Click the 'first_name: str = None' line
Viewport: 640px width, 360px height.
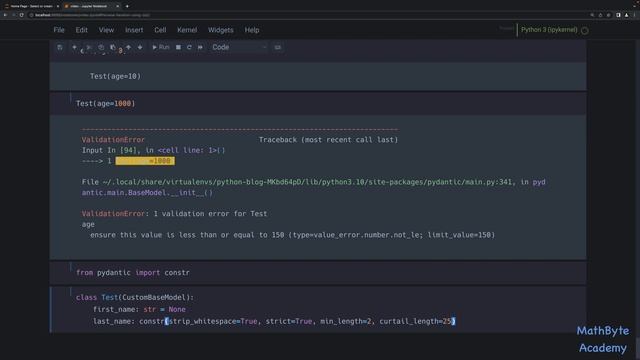coord(139,309)
